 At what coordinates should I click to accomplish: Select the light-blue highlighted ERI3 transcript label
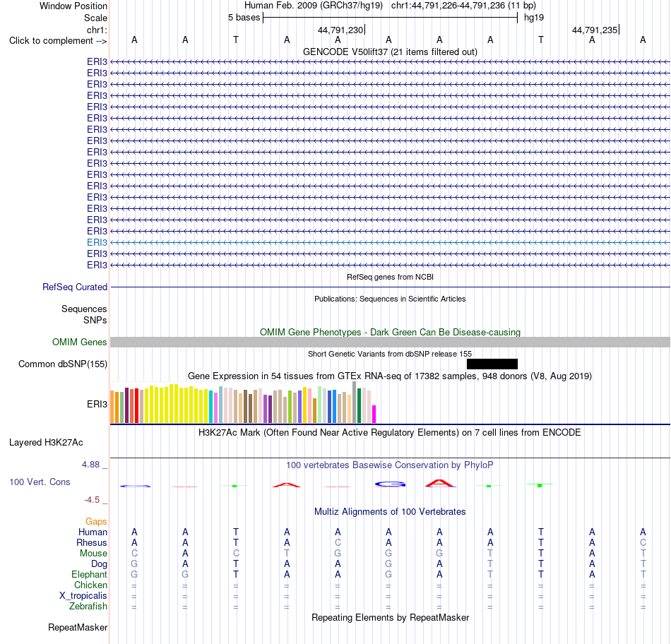[x=97, y=243]
